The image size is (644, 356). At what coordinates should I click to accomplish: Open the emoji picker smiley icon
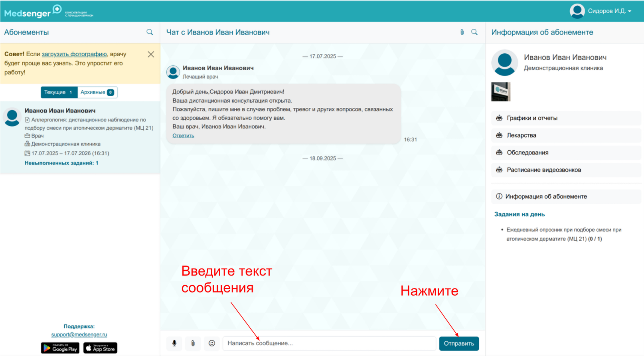(x=212, y=343)
